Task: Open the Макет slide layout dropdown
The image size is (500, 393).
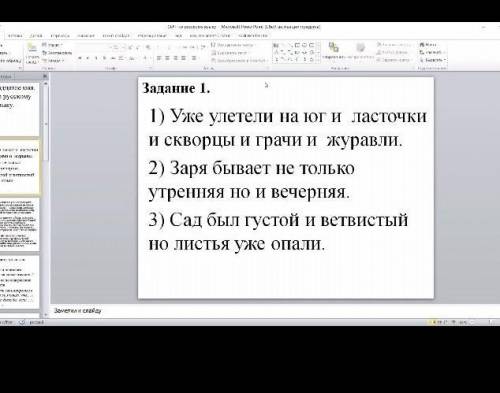Action: [x=53, y=45]
